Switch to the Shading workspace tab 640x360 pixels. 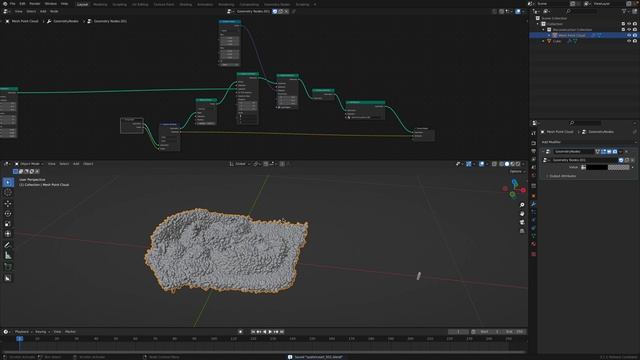click(x=186, y=4)
